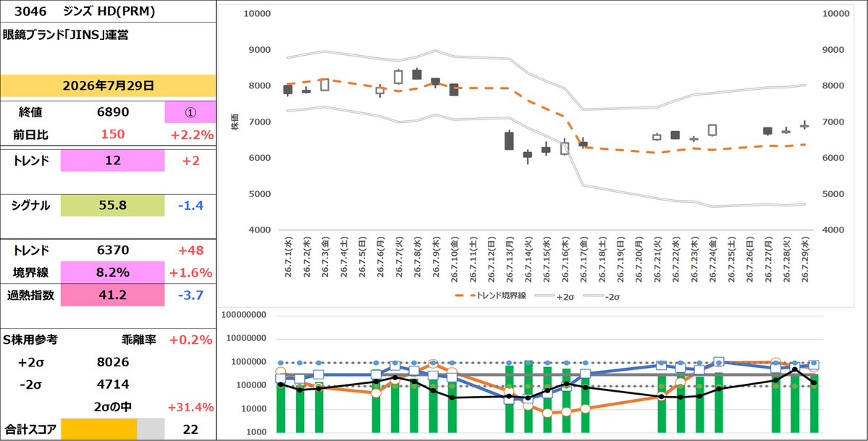Click the 境界線 label

30,272
